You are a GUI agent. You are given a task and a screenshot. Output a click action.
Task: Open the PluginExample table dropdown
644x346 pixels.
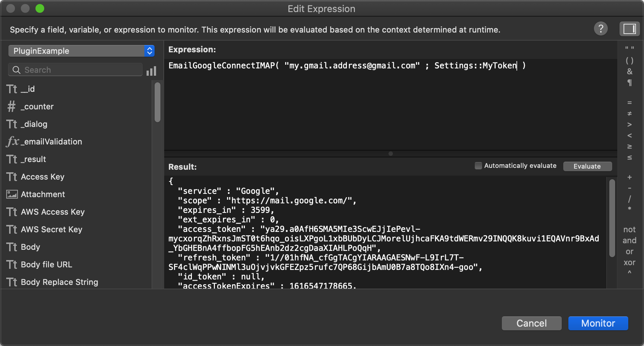coord(82,51)
